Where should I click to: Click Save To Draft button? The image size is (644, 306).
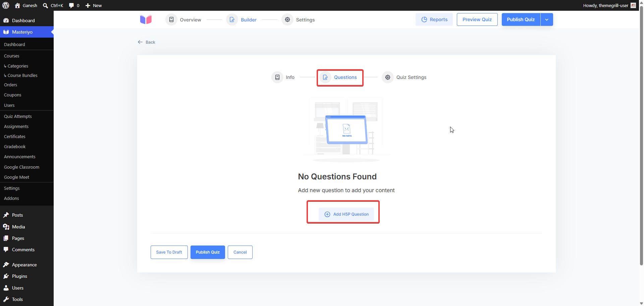(169, 252)
